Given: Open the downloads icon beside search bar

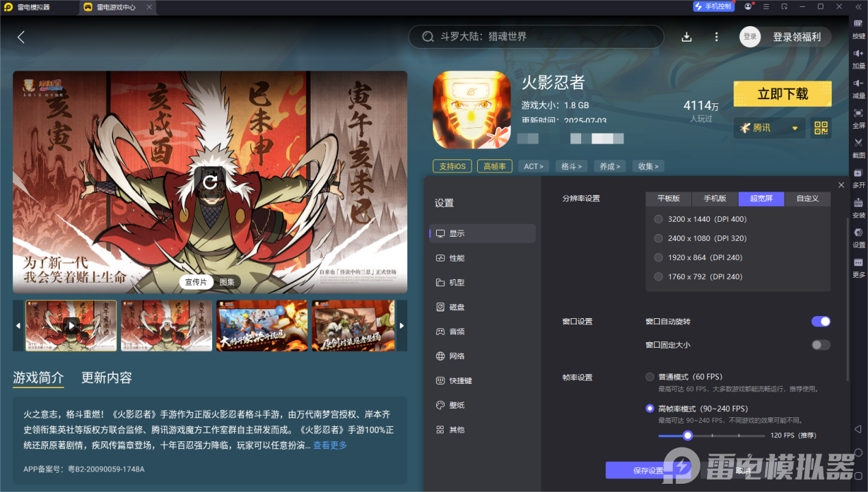Looking at the screenshot, I should [687, 37].
